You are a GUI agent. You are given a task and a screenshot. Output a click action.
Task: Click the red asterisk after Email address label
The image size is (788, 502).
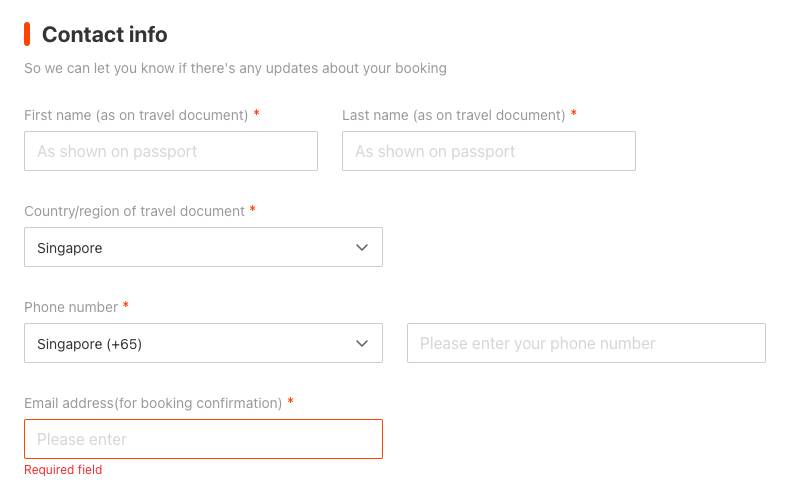coord(290,402)
